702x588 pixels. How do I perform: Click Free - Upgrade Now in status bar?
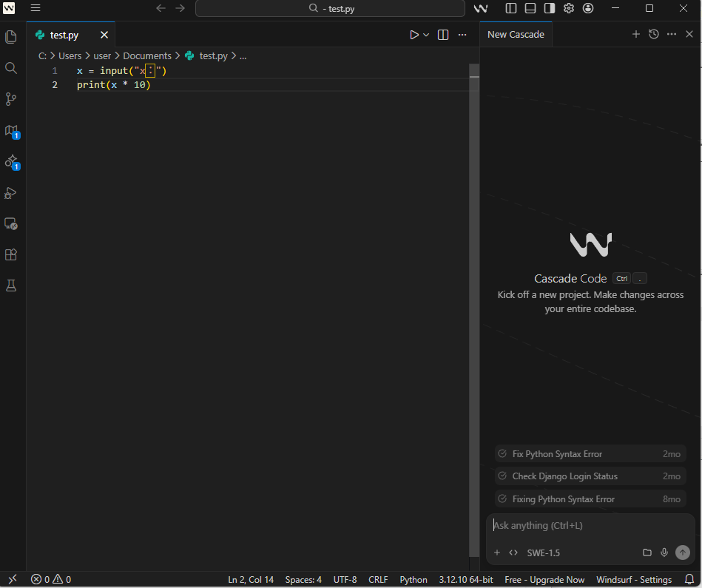(x=544, y=580)
